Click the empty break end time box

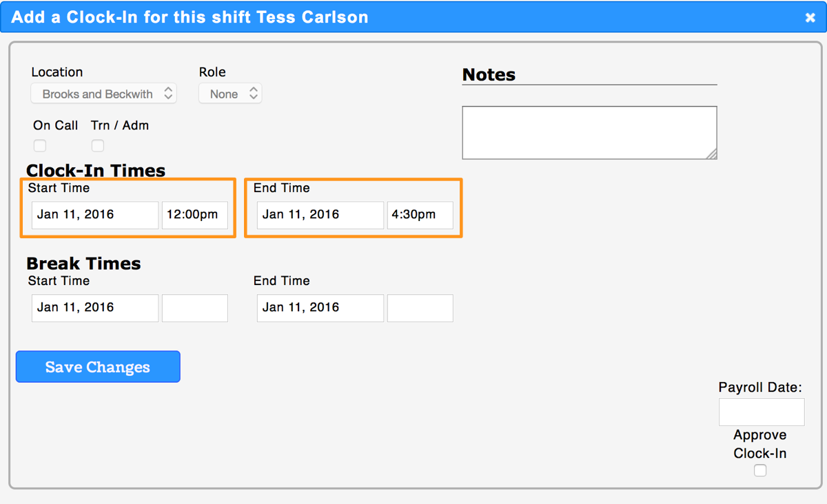coord(420,308)
